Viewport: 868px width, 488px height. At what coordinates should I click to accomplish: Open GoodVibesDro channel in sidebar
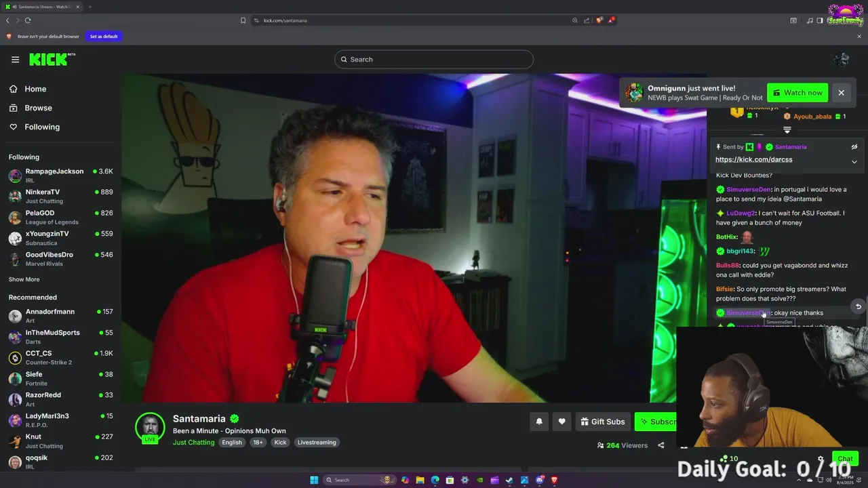tap(60, 259)
